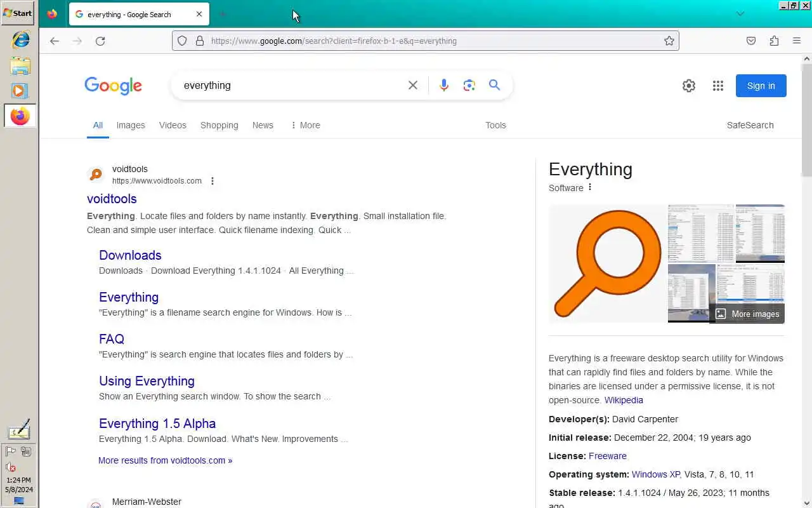The height and width of the screenshot is (508, 812).
Task: Click the Windows XP link
Action: 656,474
